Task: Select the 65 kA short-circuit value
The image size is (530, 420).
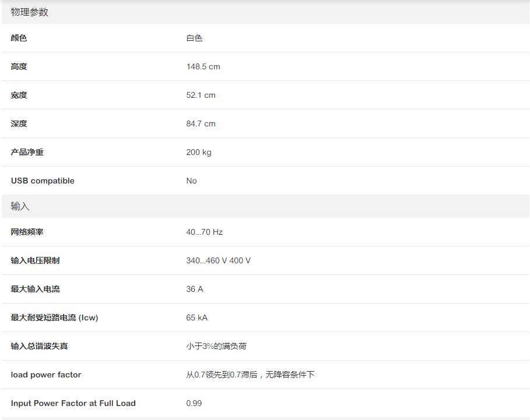Action: click(x=196, y=317)
